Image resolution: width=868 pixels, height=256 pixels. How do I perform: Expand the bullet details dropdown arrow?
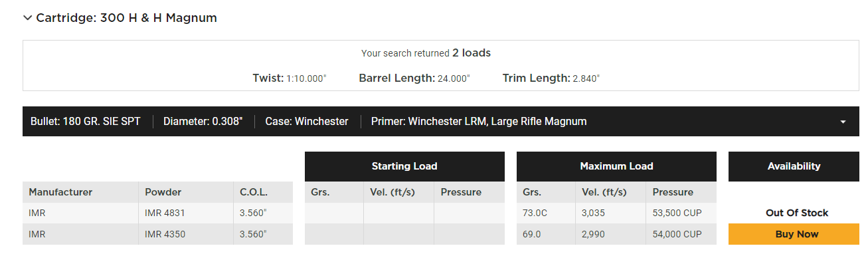[x=843, y=122]
